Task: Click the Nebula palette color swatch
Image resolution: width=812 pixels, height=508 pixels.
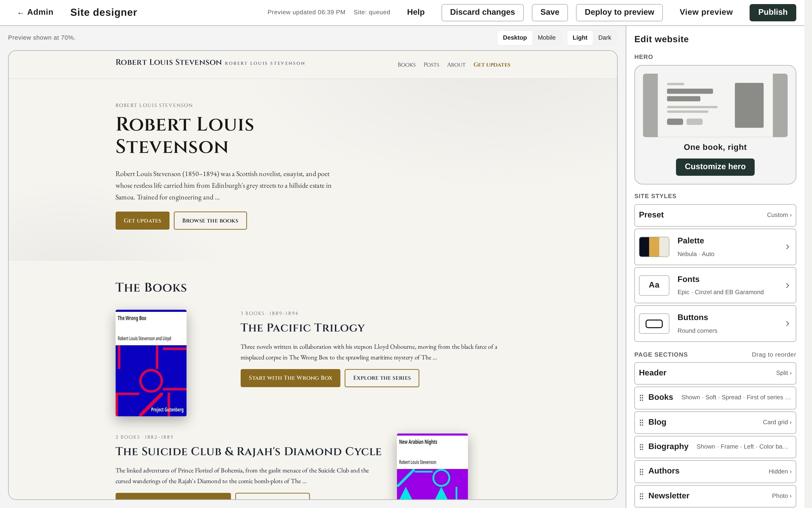Action: point(654,247)
